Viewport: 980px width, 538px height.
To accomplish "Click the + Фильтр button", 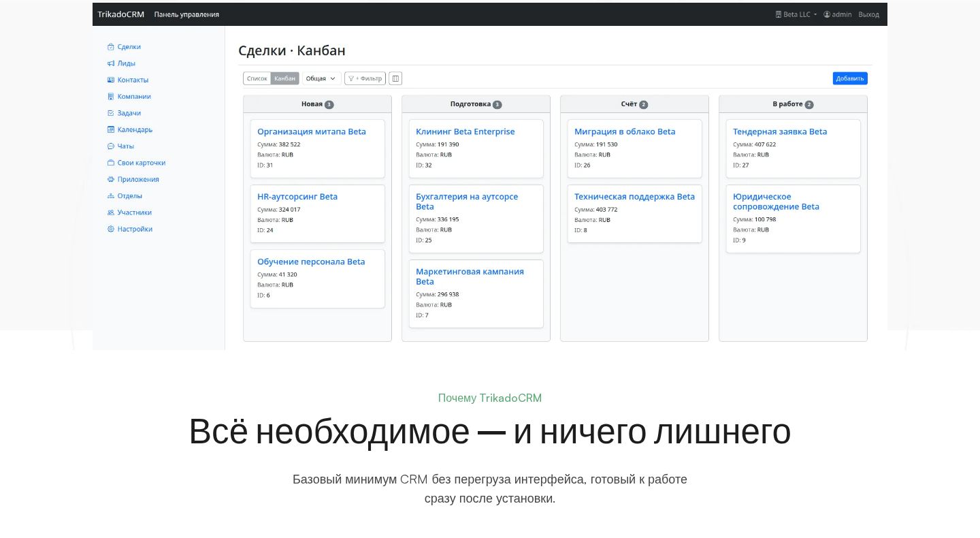I will (x=365, y=78).
